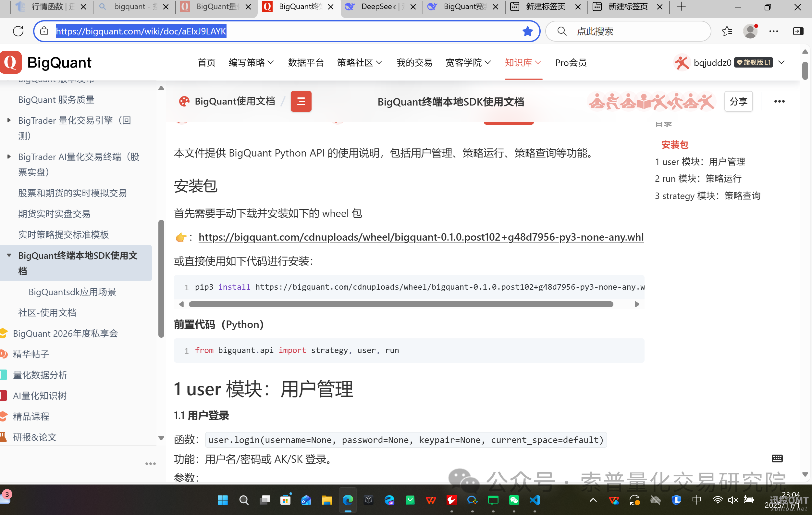Screen dimensions: 812x515
Task: Open the red table-of-contents icon beside the breadcrumb
Action: click(x=301, y=101)
